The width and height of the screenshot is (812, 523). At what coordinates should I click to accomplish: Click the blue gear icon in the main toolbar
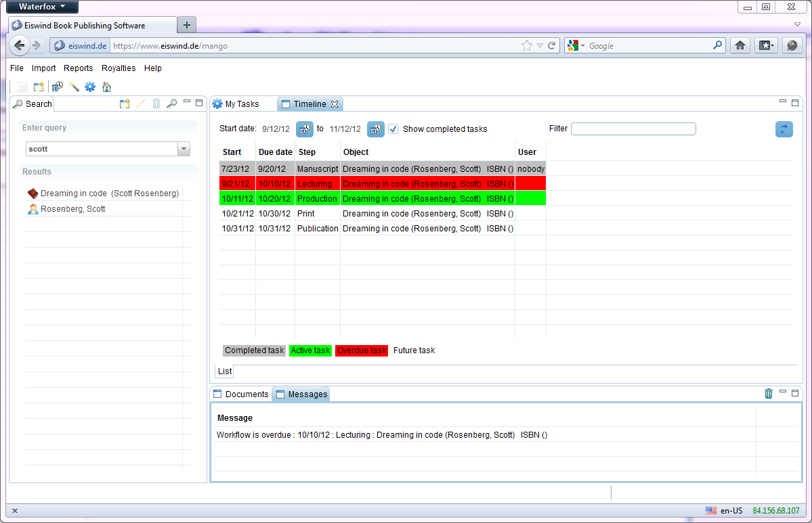90,87
